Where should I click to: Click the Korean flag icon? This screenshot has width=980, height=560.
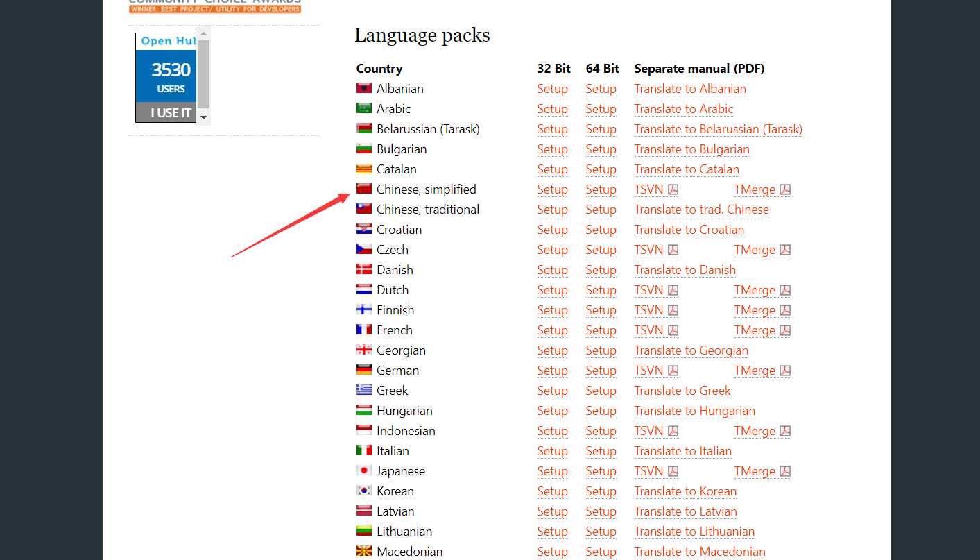364,491
